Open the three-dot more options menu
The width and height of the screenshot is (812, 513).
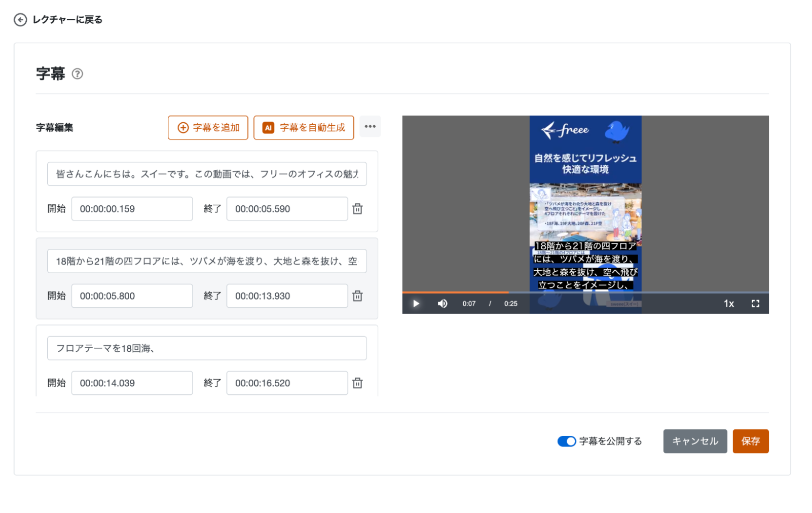[x=370, y=127]
